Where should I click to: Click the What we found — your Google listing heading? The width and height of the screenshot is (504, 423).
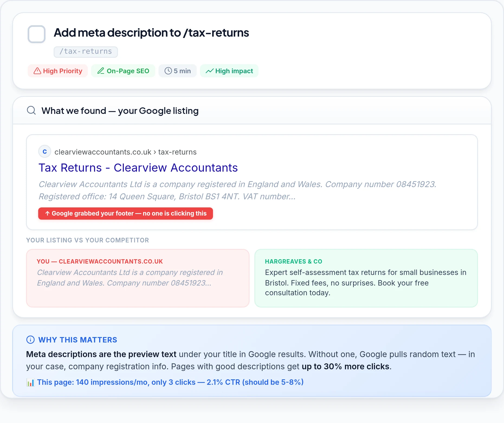120,111
